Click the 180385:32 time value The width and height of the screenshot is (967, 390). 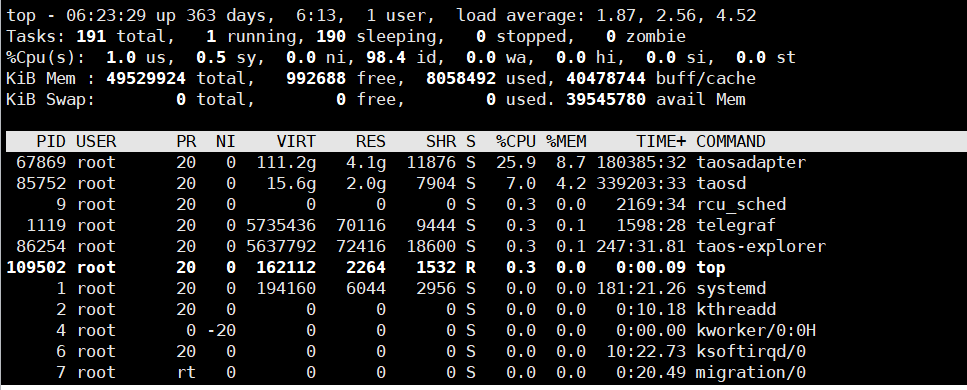pyautogui.click(x=641, y=163)
